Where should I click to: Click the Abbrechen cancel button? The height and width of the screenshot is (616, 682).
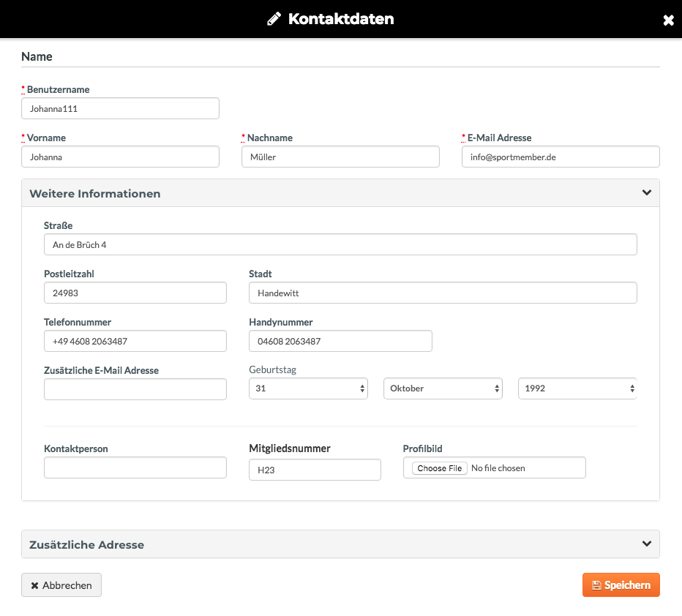coord(61,585)
